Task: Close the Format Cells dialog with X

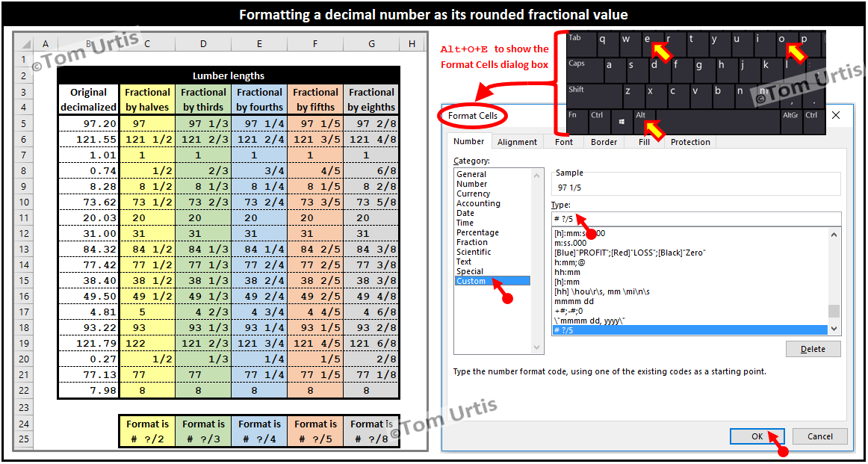Action: pos(836,115)
